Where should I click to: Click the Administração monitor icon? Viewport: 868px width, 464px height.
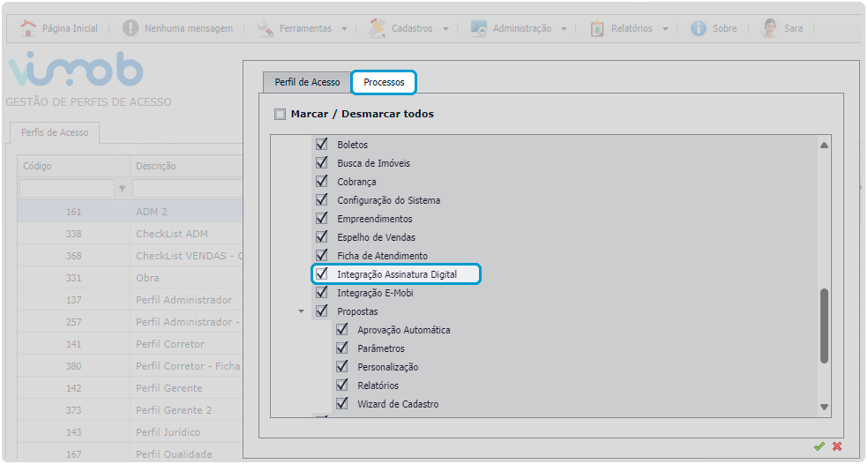coord(478,27)
